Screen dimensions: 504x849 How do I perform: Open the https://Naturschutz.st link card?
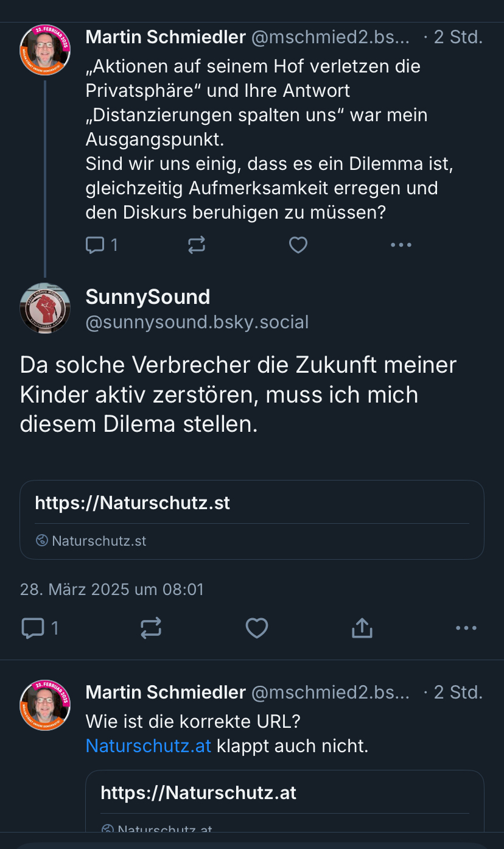point(251,520)
